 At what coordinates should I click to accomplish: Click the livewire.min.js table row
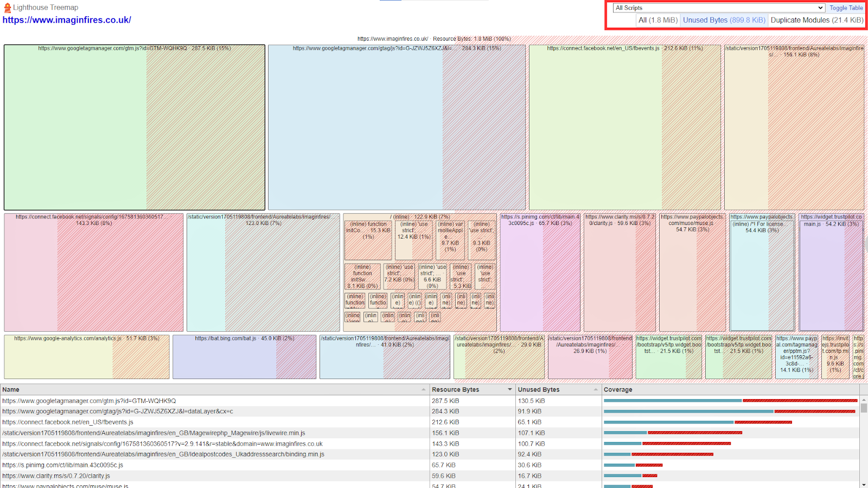(x=430, y=433)
